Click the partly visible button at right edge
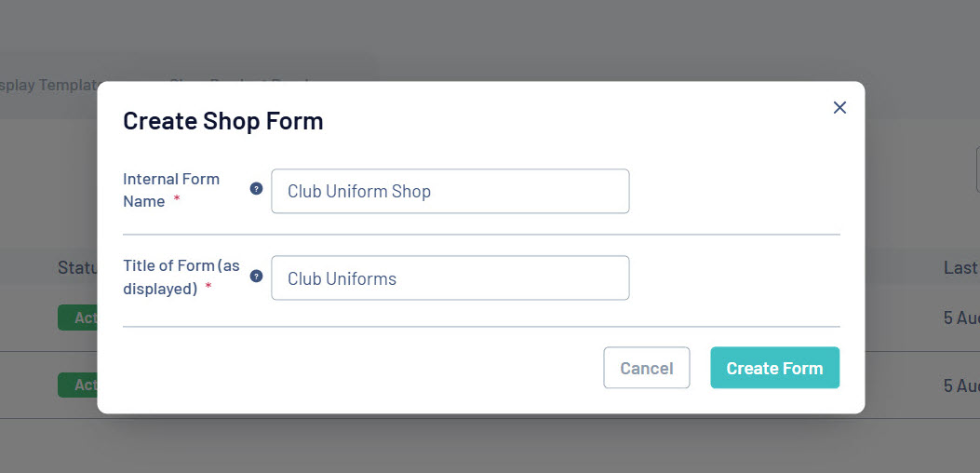 coord(976,169)
